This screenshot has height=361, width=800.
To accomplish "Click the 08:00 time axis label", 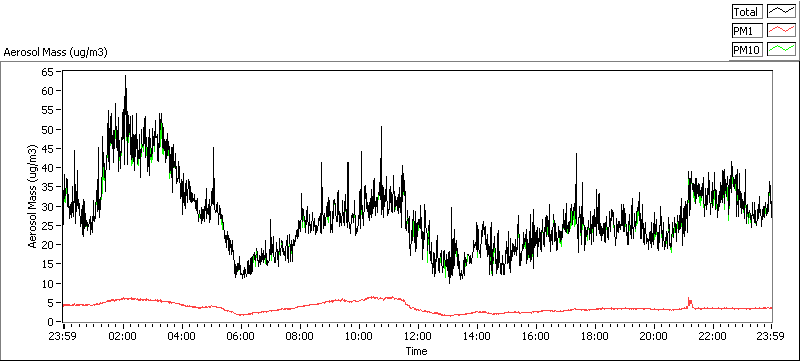I will point(300,337).
